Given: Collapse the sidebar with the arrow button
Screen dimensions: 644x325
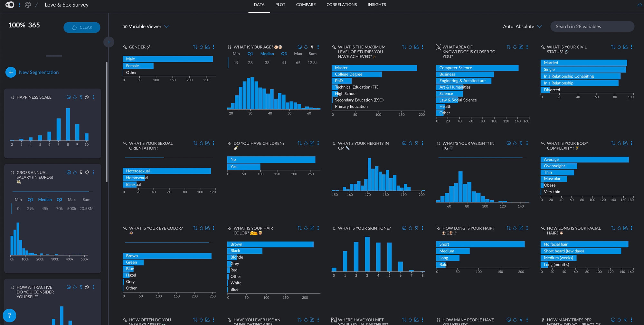Looking at the screenshot, I should pyautogui.click(x=109, y=42).
